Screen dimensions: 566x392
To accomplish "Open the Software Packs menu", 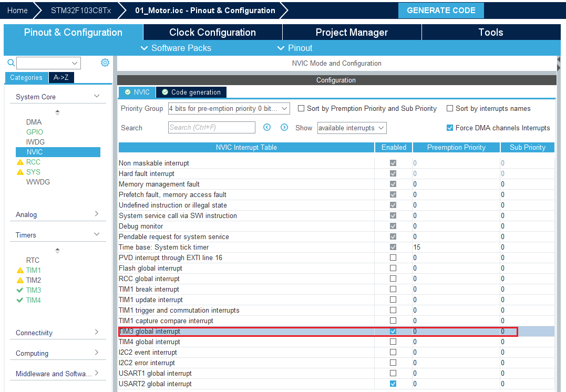I will pos(177,48).
